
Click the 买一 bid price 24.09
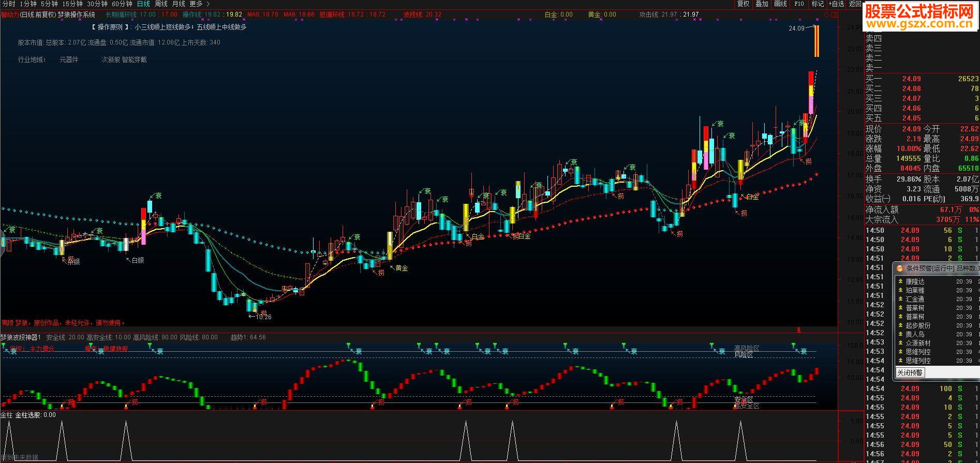911,79
